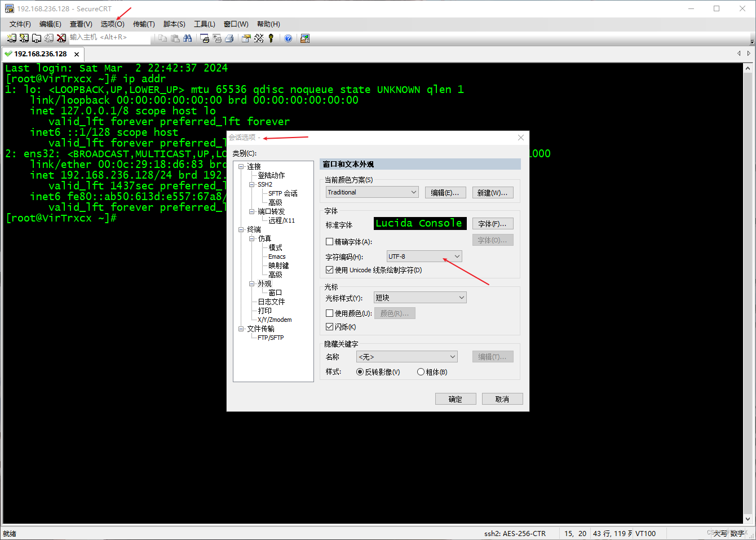Open the 工具(L) menu
The width and height of the screenshot is (756, 540).
(205, 24)
